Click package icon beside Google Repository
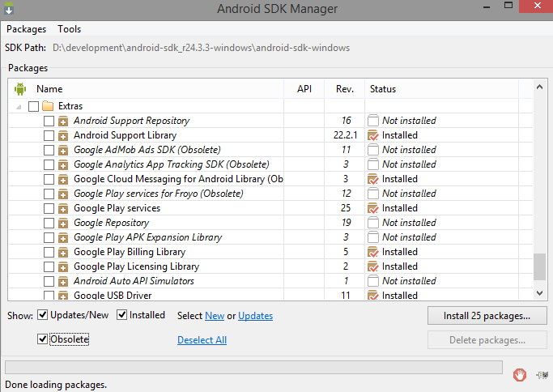The width and height of the screenshot is (553, 392). 63,223
